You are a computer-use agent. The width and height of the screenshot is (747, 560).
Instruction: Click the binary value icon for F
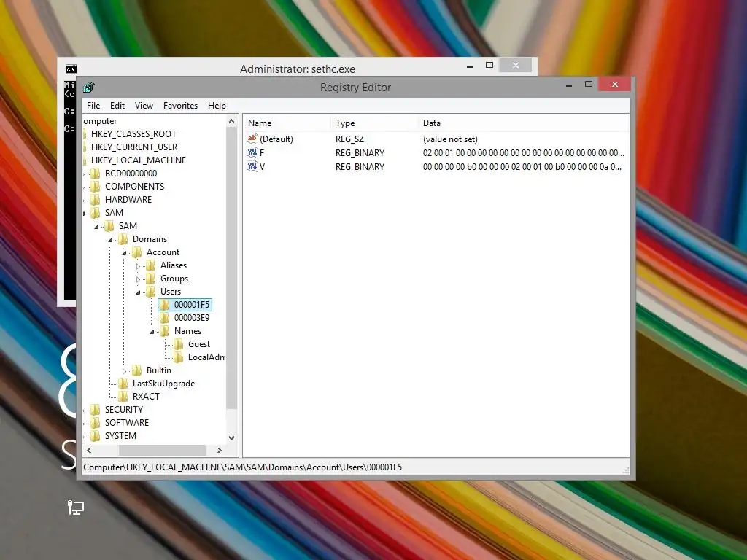pyautogui.click(x=252, y=152)
